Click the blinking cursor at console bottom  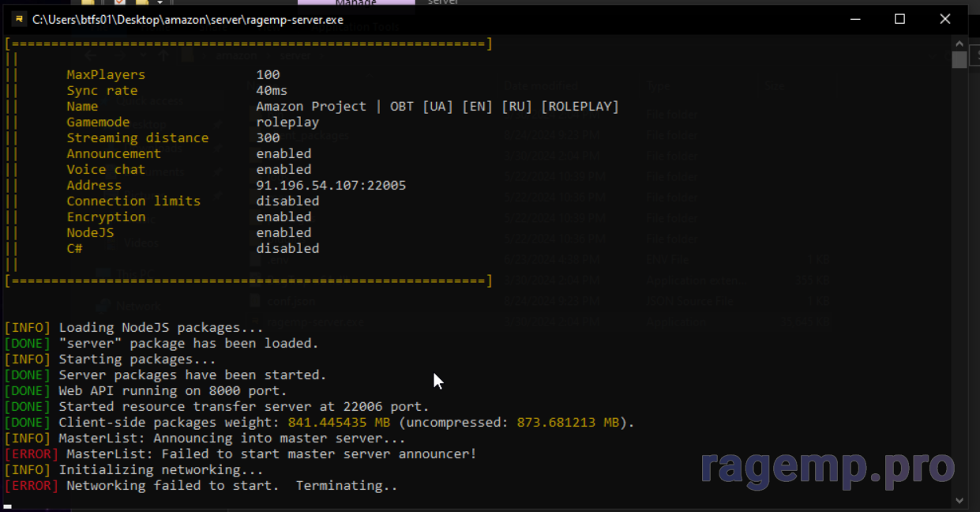coord(8,506)
